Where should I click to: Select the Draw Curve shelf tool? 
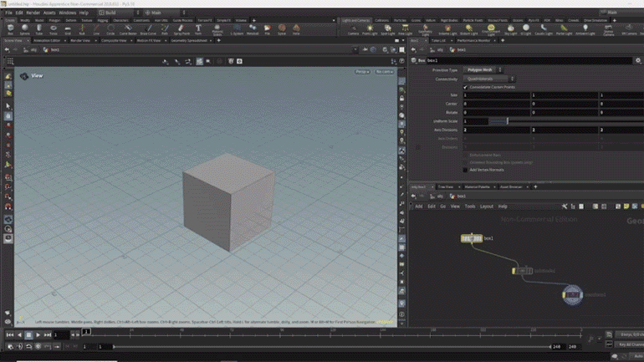148,29
